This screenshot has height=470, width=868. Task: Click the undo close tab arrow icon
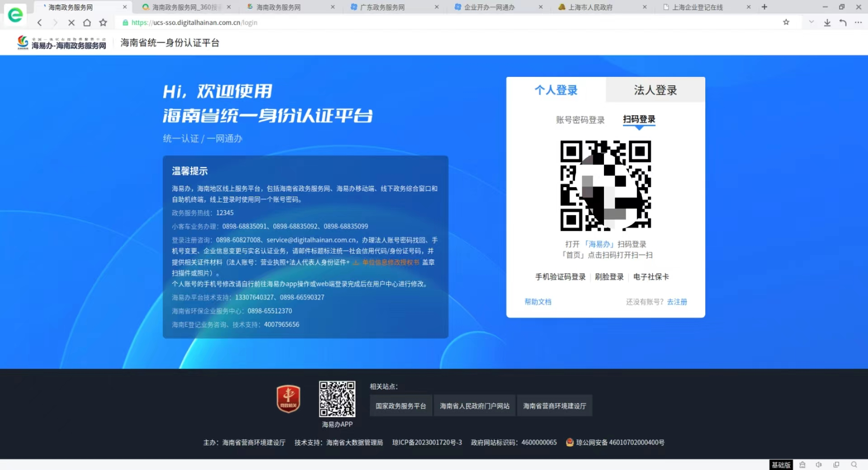tap(843, 23)
